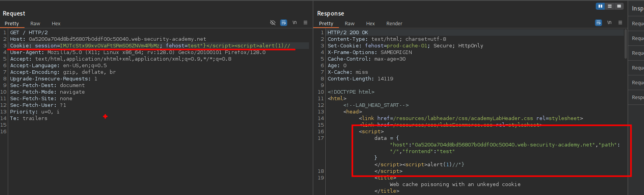Click the X-Cache: miss header line
Viewport: 644px width, 195px height.
(x=348, y=72)
